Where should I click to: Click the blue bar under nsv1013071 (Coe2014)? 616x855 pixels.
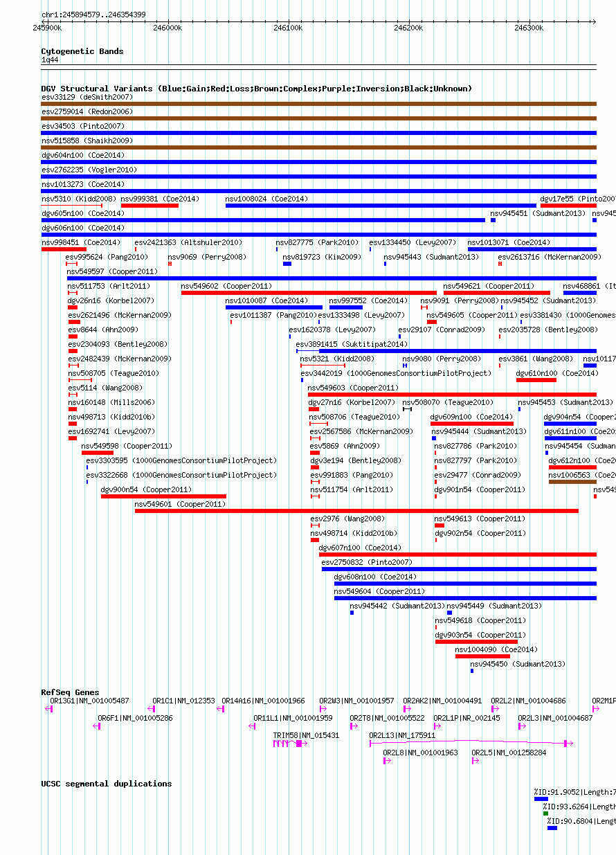532,249
